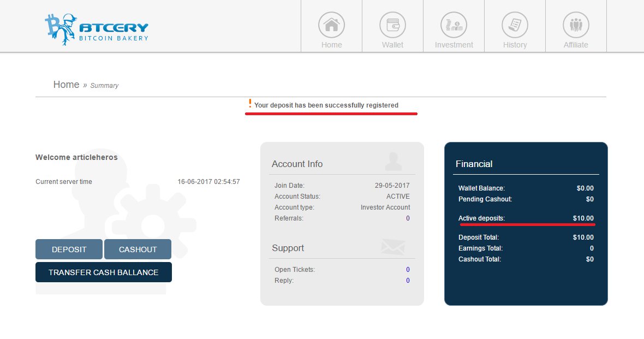Click the Support section heading
The height and width of the screenshot is (339, 644).
tap(288, 248)
